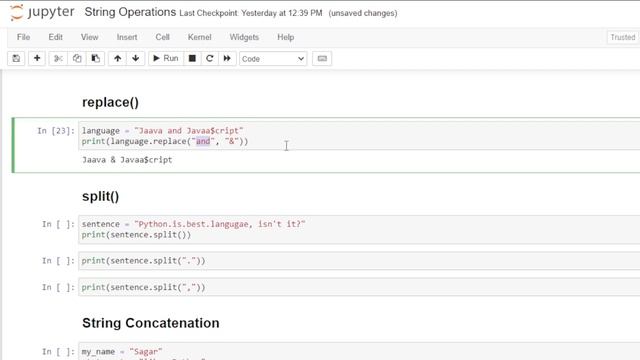Restart the kernel circular arrow icon
This screenshot has width=640, height=360.
click(x=210, y=58)
